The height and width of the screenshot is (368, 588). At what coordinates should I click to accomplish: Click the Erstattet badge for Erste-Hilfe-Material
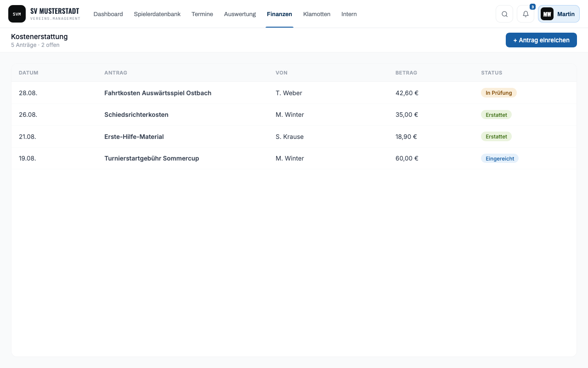(496, 137)
